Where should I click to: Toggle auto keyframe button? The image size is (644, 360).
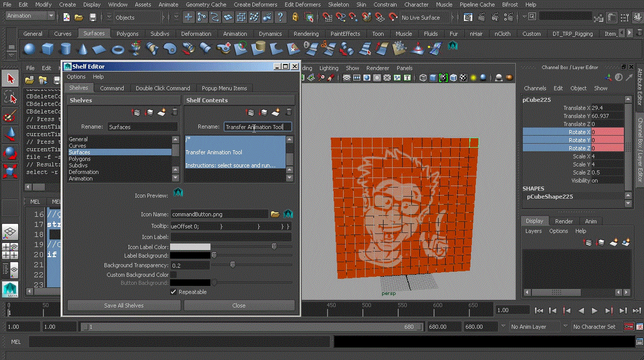[629, 327]
